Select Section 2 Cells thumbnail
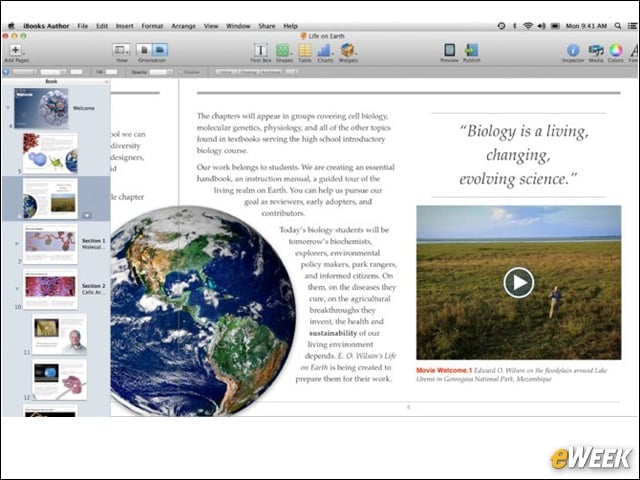640x480 pixels. point(50,289)
